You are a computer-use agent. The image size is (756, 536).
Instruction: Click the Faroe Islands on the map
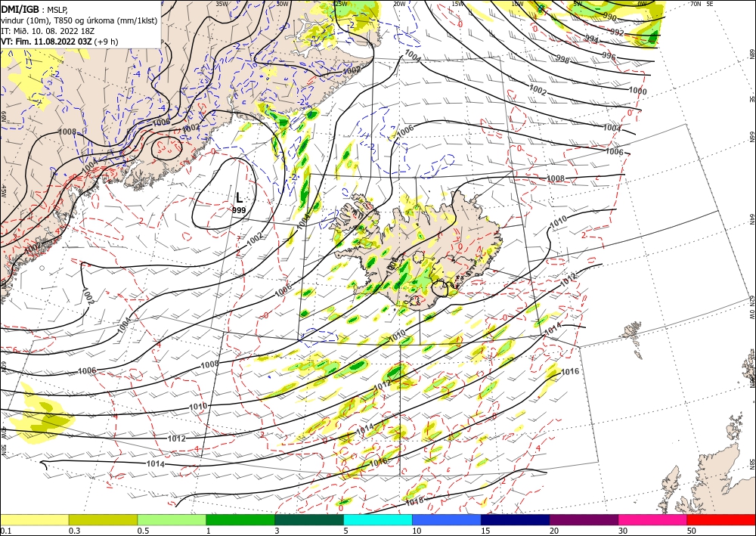(634, 337)
